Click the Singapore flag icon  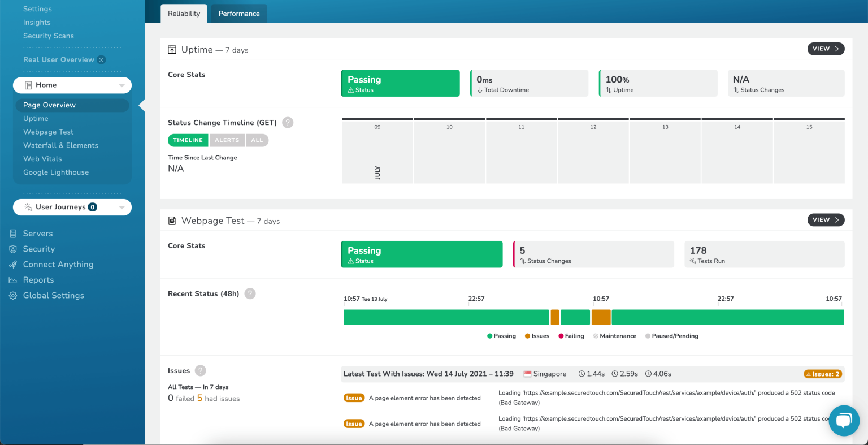526,373
